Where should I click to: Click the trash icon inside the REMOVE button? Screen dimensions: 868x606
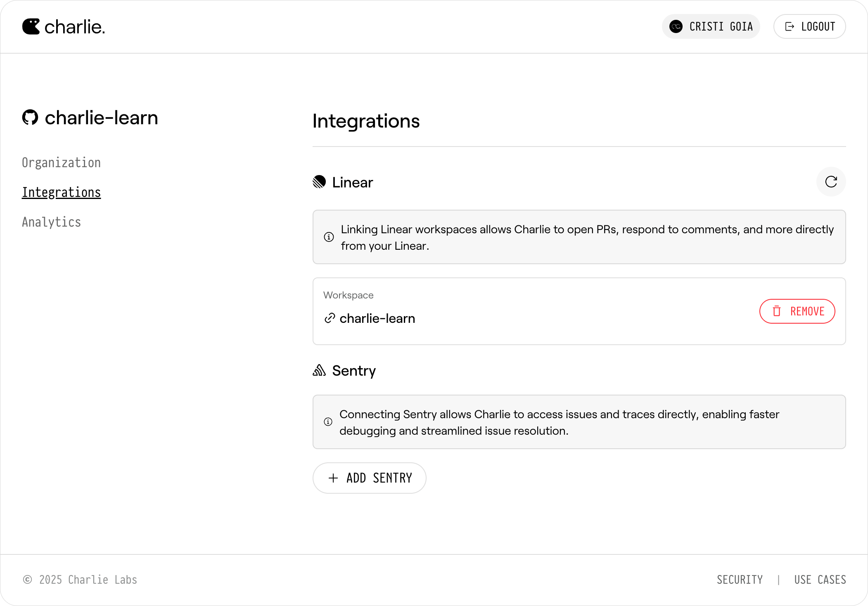coord(777,311)
